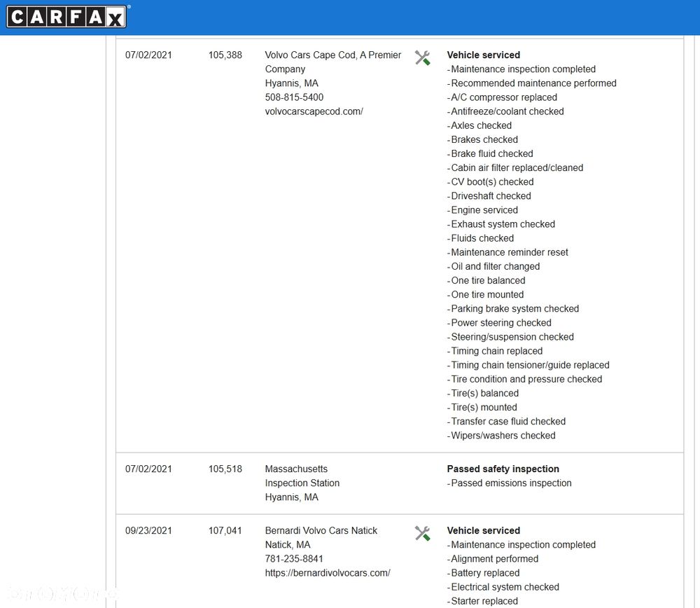Click the Passed safety inspection heading
The height and width of the screenshot is (608, 700).
click(x=503, y=469)
